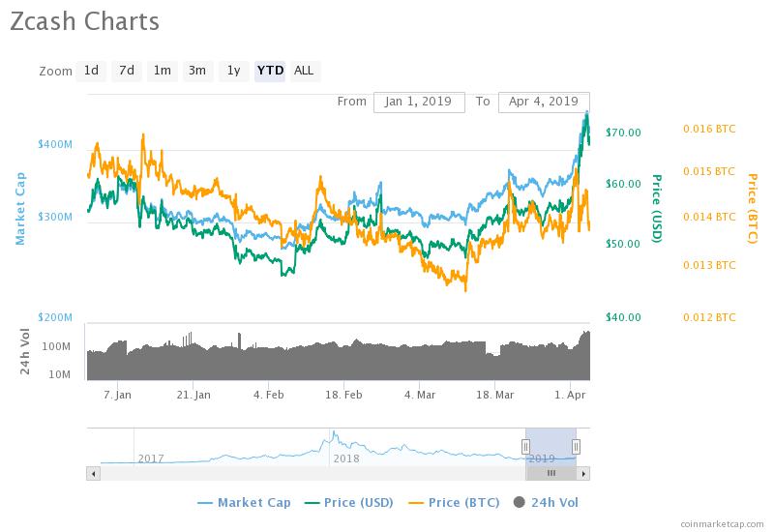774x532 pixels.
Task: Click the 100M volume axis label
Action: click(56, 346)
